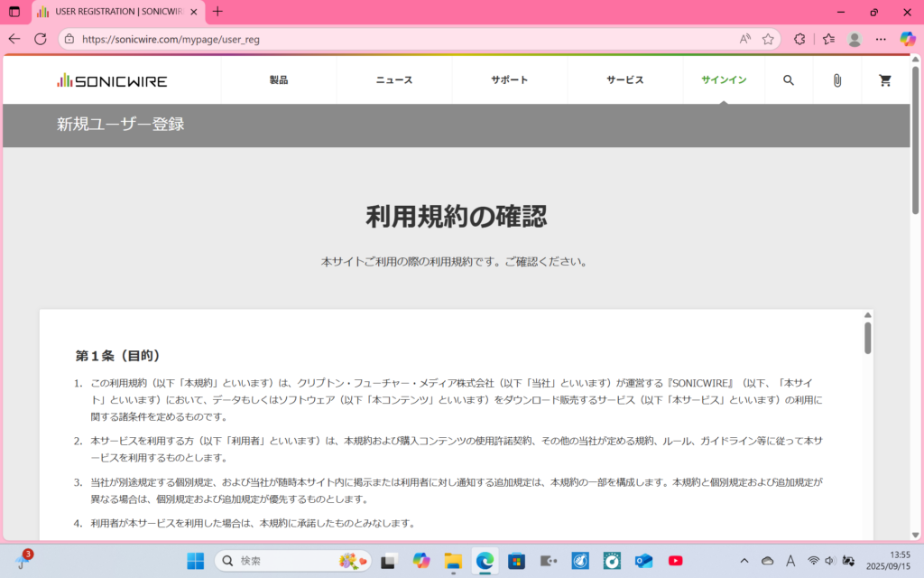Add page to favorites star icon
924x578 pixels.
tap(768, 39)
